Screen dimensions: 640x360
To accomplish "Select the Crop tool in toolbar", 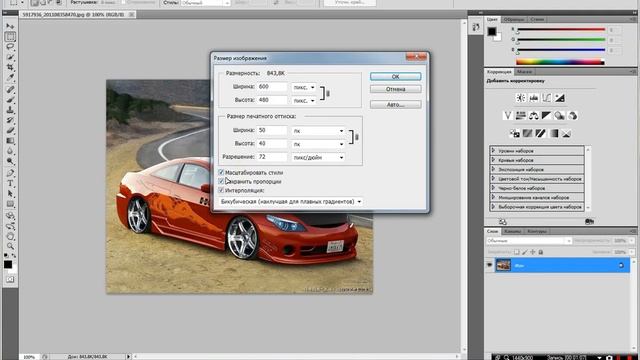I will pyautogui.click(x=10, y=67).
